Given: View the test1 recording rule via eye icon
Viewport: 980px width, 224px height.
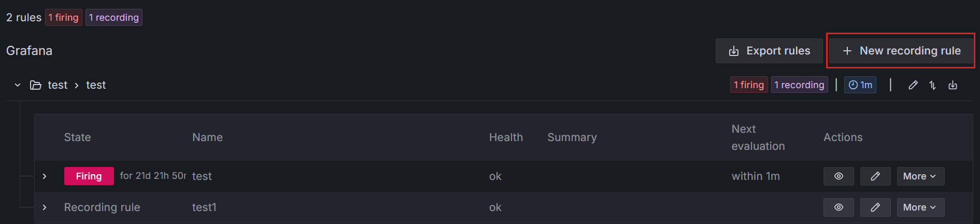Looking at the screenshot, I should 839,207.
